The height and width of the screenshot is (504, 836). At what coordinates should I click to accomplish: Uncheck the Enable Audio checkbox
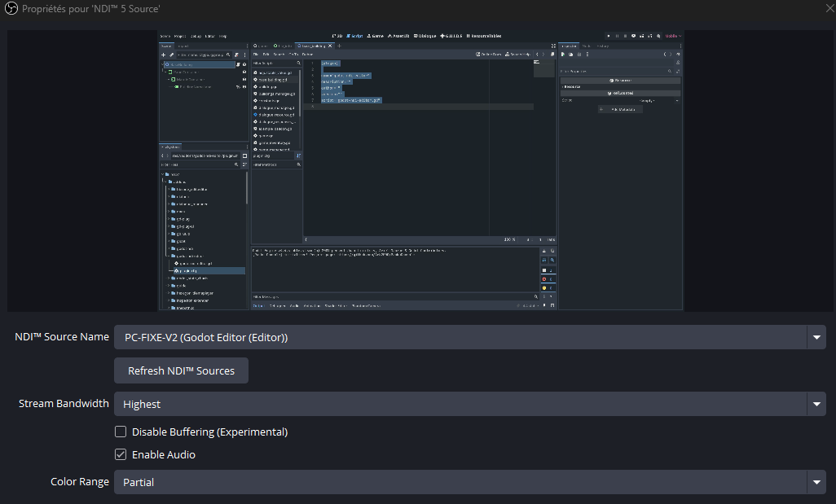tap(121, 454)
